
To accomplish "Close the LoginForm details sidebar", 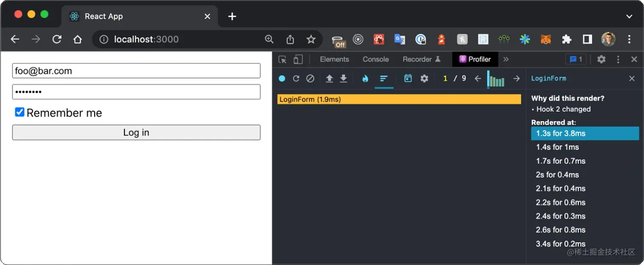I will tap(632, 79).
